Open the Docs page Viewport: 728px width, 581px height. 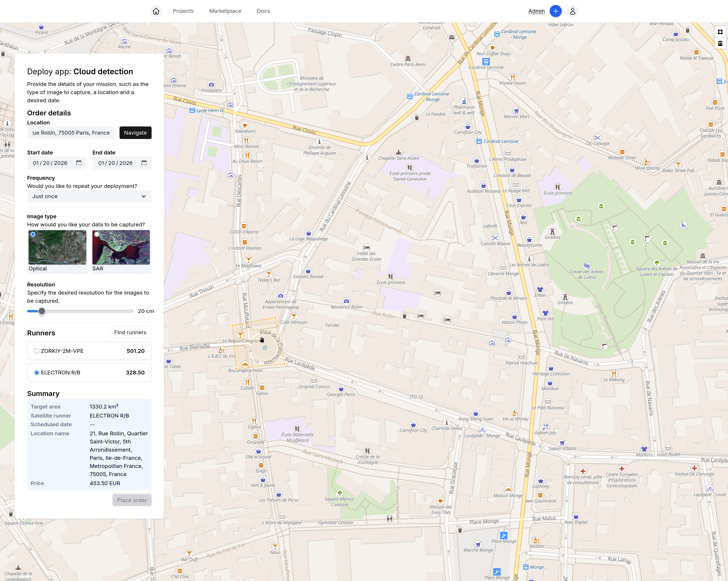pos(263,11)
